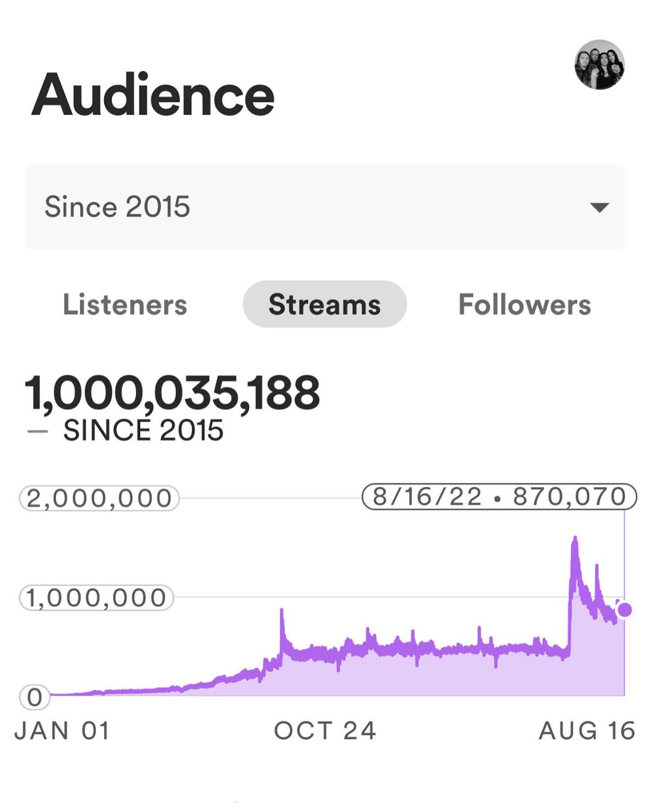The image size is (650, 812).
Task: Click the 8/16/22 • 870,070 tooltip
Action: [x=499, y=497]
